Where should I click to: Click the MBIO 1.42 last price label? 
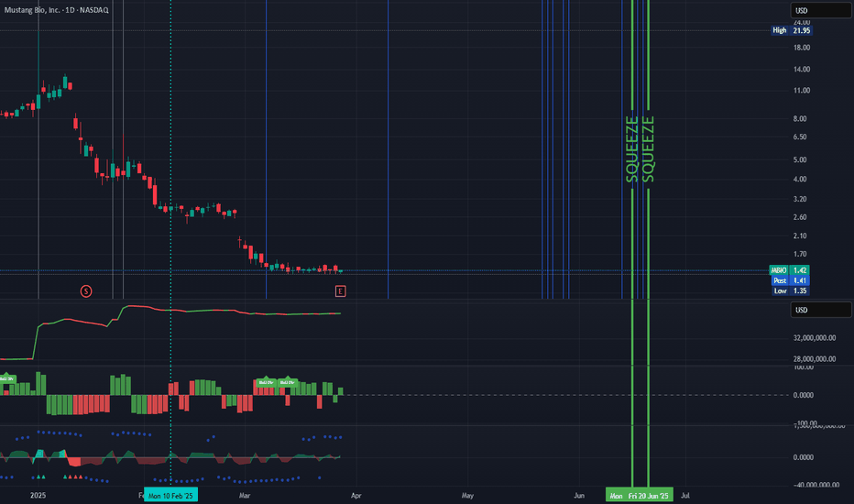789,270
